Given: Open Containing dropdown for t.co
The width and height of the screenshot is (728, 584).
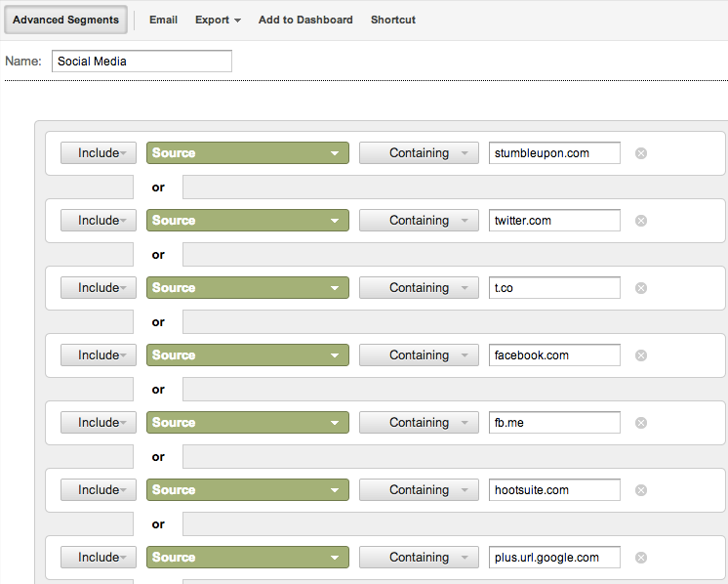Looking at the screenshot, I should tap(419, 287).
